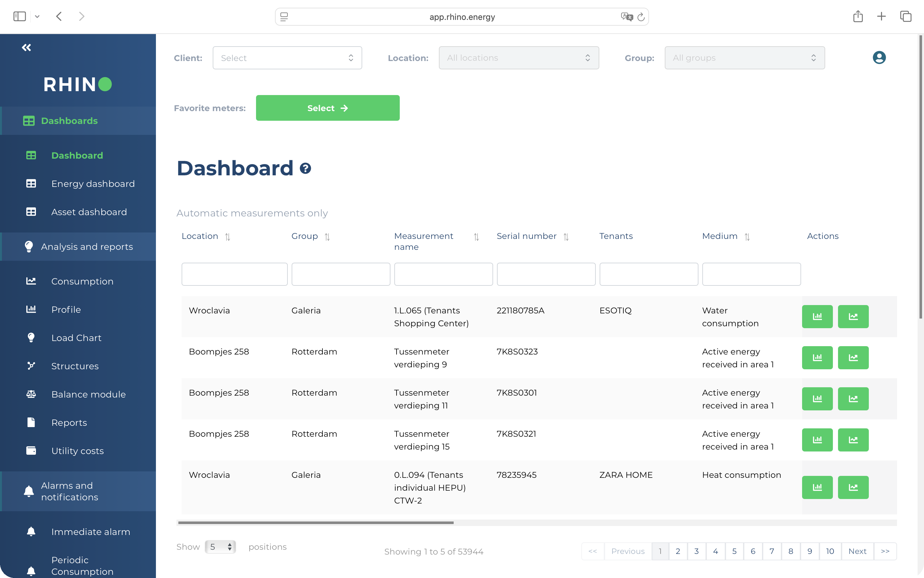Click the browser translate icon
Screen dimensions: 924x578
point(627,17)
